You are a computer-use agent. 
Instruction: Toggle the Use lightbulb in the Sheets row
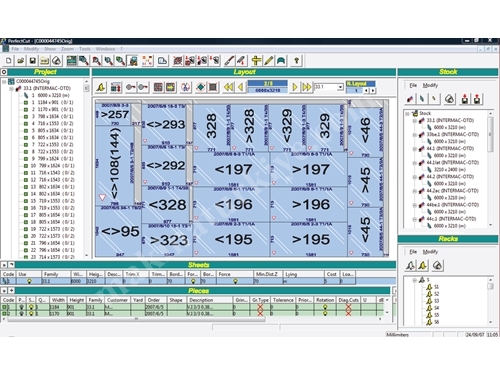pos(29,281)
